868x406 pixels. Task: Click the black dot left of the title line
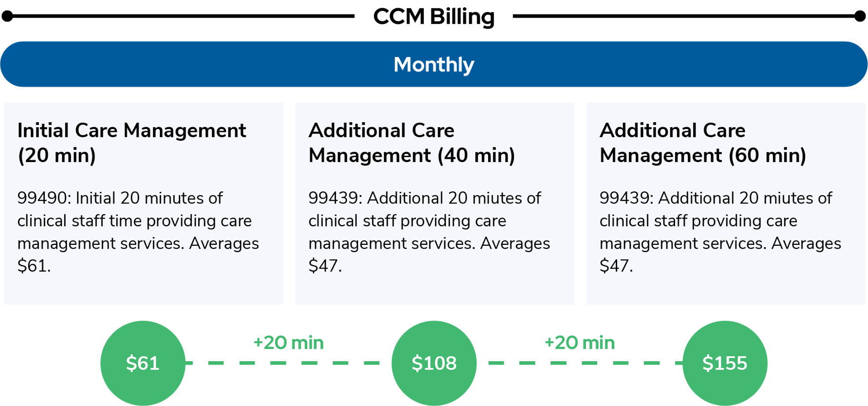pos(7,17)
